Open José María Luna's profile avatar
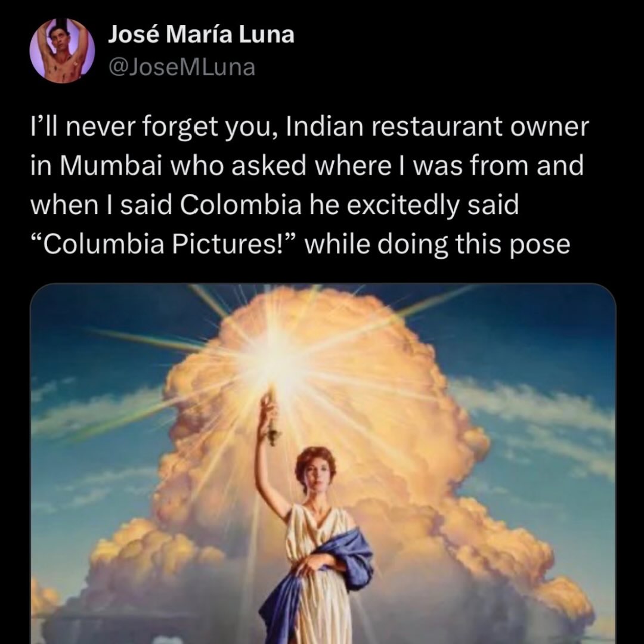The height and width of the screenshot is (644, 644). (x=62, y=51)
